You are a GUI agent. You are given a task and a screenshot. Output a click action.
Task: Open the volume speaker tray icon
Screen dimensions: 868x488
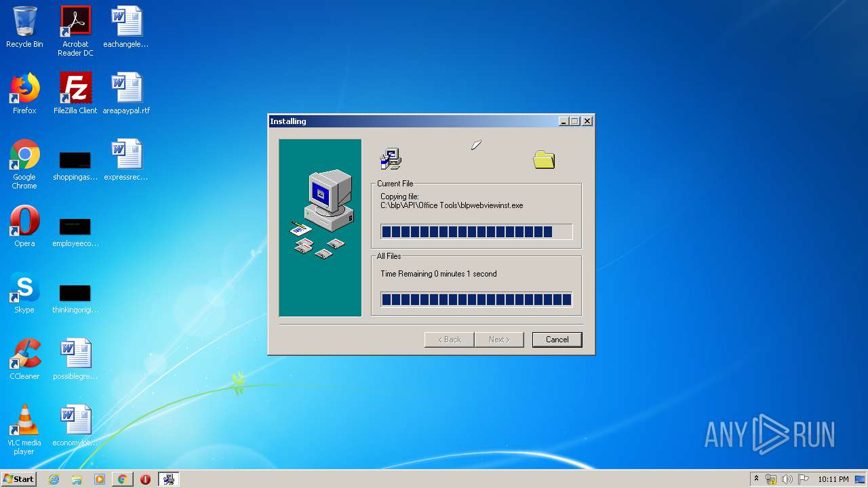(787, 479)
